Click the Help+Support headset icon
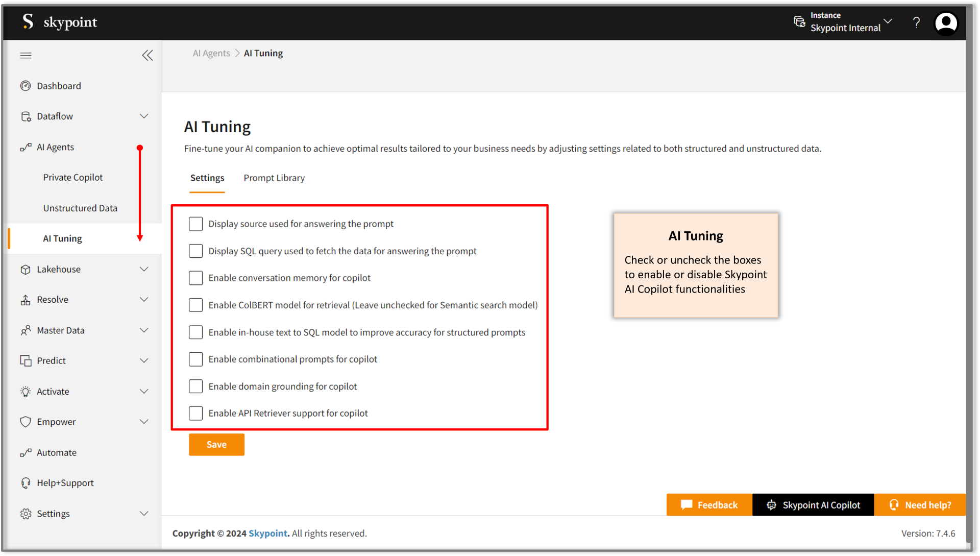Viewport: 980px width, 556px height. click(26, 483)
